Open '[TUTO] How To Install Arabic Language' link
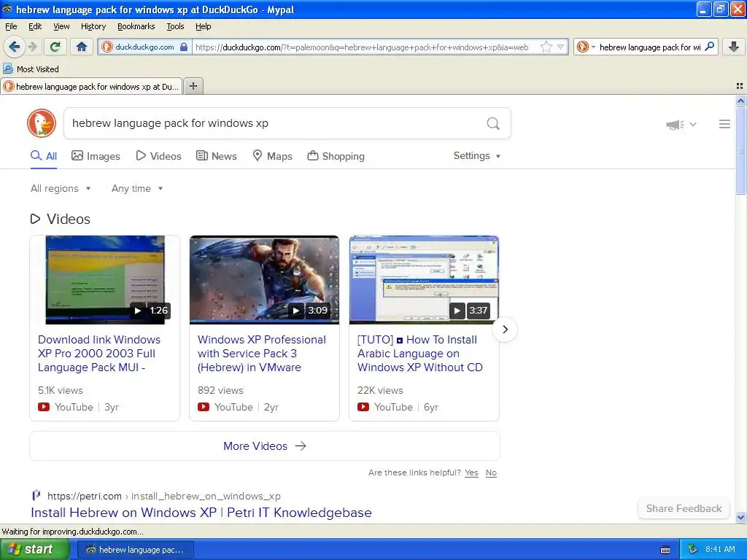This screenshot has width=747, height=560. tap(419, 354)
